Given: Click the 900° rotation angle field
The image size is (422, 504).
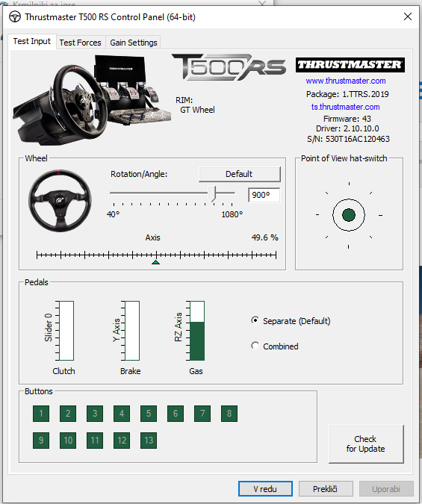Looking at the screenshot, I should 264,195.
